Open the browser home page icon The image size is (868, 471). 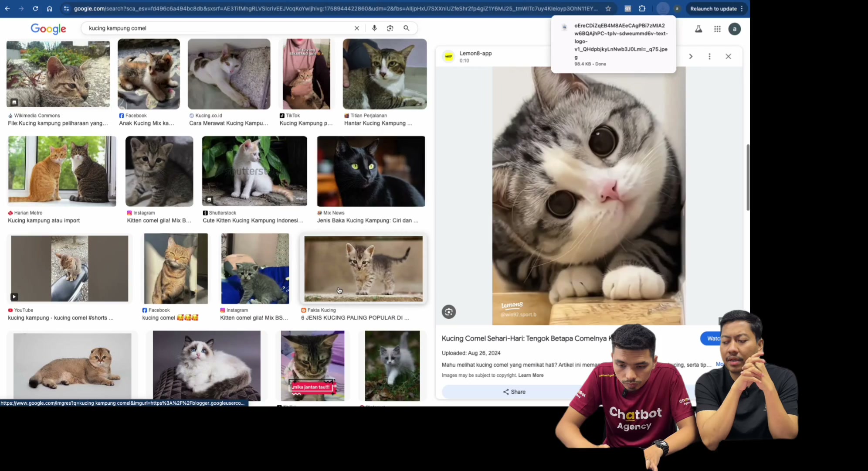point(49,8)
